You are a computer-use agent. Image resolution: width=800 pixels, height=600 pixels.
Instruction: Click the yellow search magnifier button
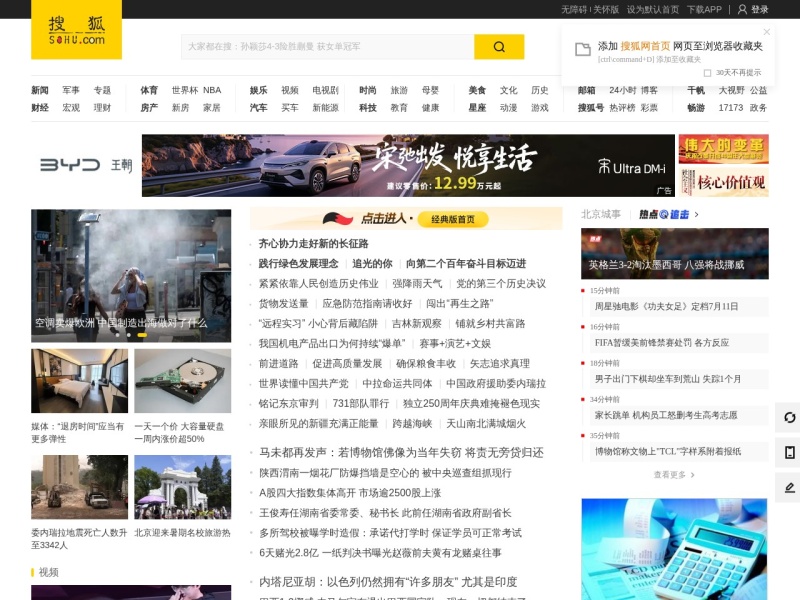click(x=499, y=47)
